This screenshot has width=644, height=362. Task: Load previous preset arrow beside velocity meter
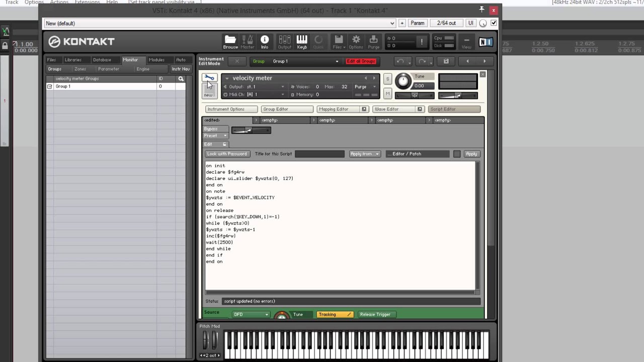pos(366,78)
